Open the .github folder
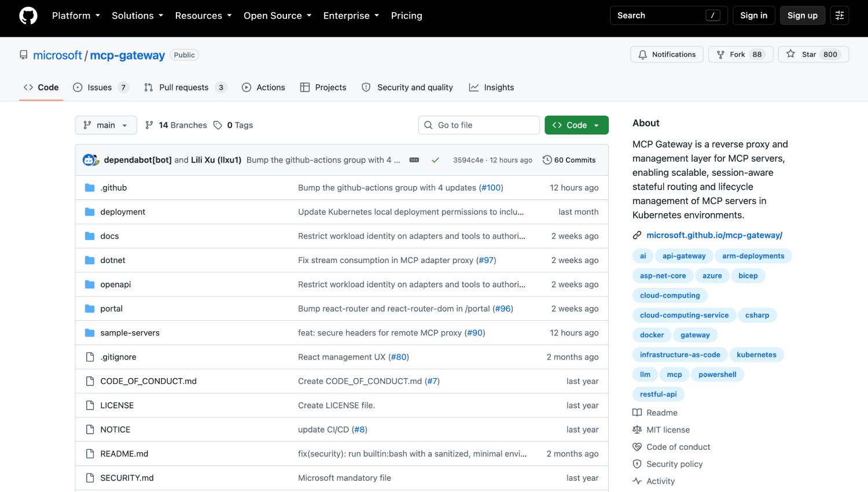Image resolution: width=868 pixels, height=492 pixels. pos(113,188)
